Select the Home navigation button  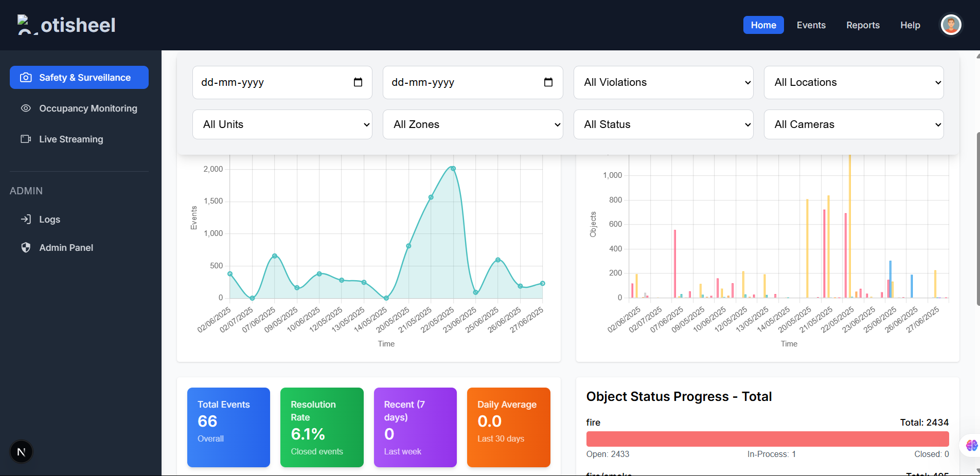click(x=763, y=25)
